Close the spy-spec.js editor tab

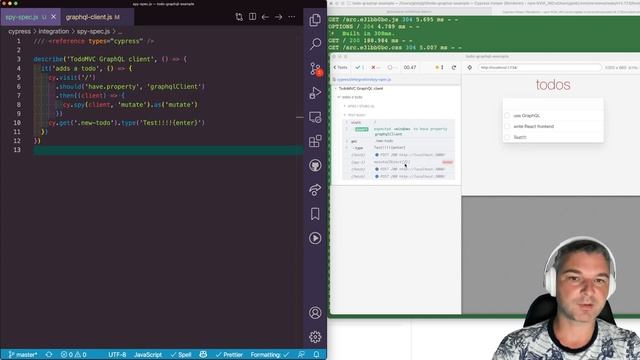53,17
